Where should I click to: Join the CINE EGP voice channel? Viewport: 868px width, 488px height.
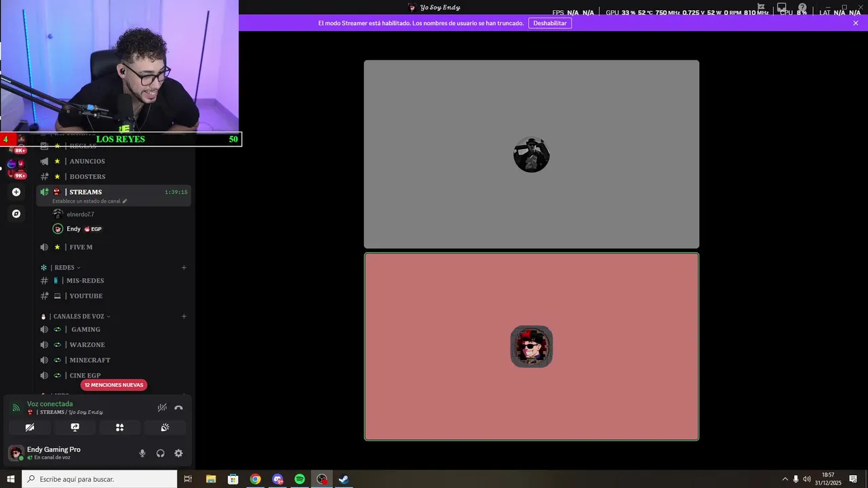point(113,375)
